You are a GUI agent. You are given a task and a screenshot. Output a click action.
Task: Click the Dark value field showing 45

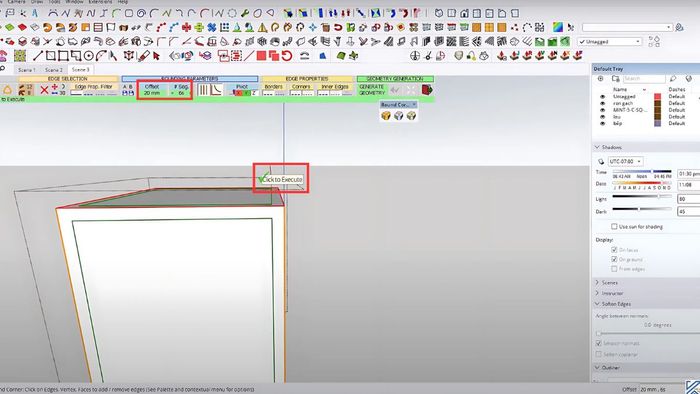tap(688, 212)
